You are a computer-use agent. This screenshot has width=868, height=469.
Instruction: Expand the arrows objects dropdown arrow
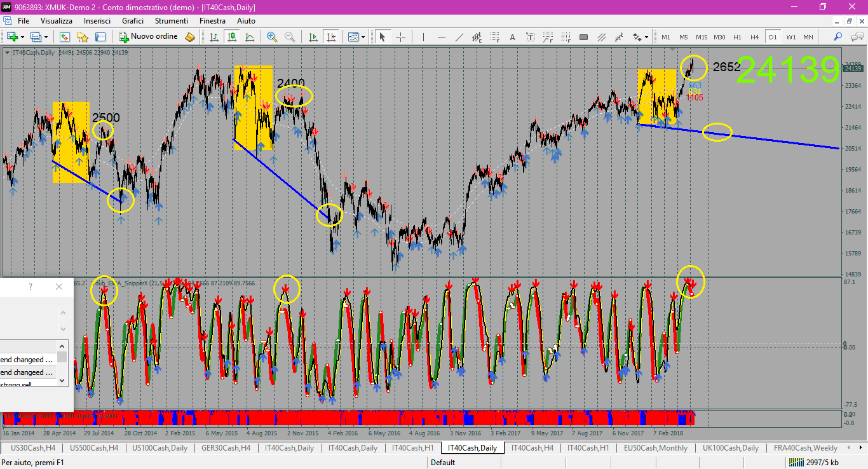tap(646, 37)
